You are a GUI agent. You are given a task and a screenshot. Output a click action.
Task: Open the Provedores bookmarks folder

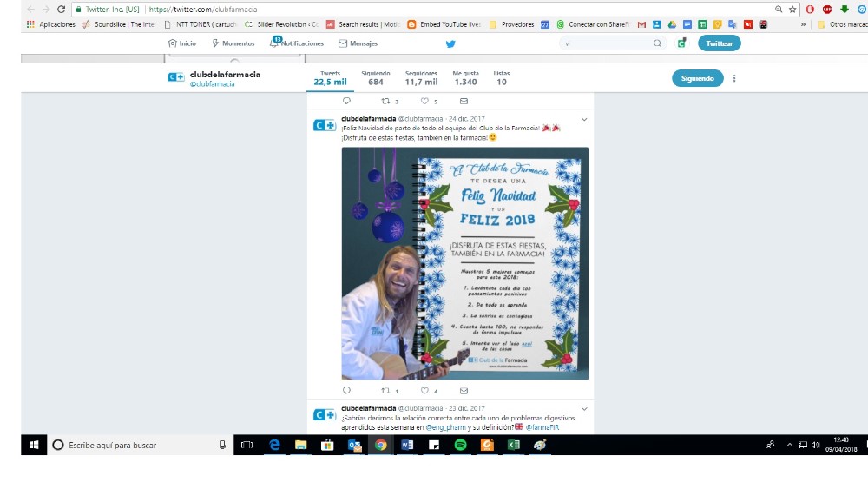click(511, 24)
